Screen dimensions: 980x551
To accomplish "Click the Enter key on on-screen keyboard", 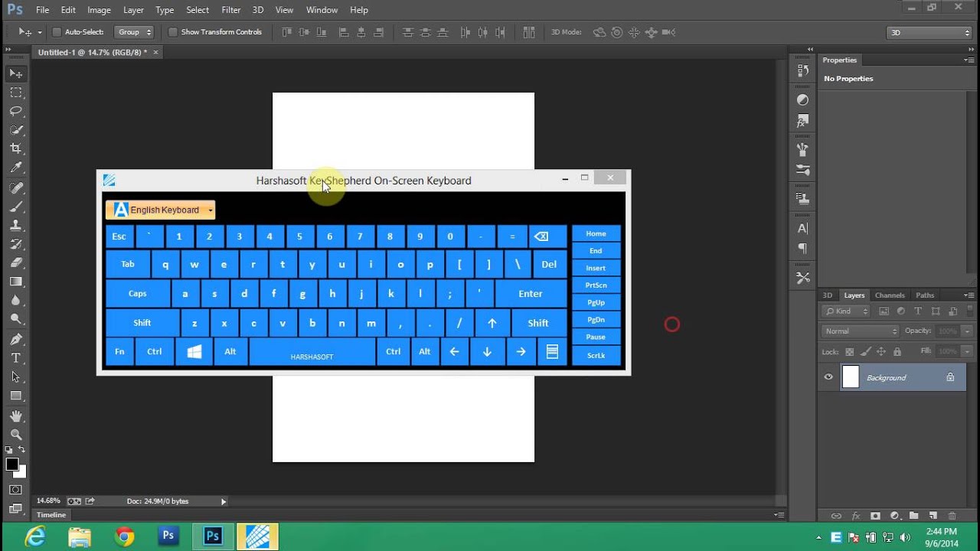I will pos(531,293).
